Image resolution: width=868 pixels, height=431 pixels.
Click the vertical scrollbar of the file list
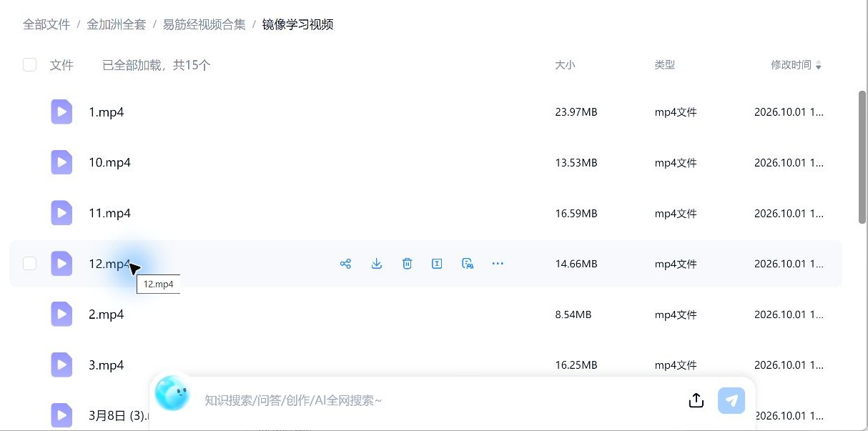click(862, 157)
